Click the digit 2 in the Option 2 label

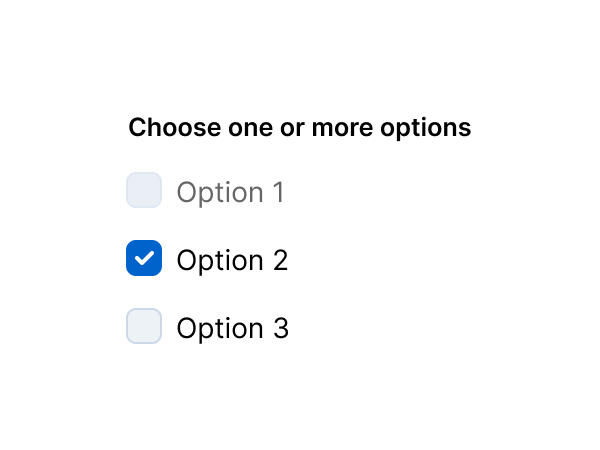280,260
